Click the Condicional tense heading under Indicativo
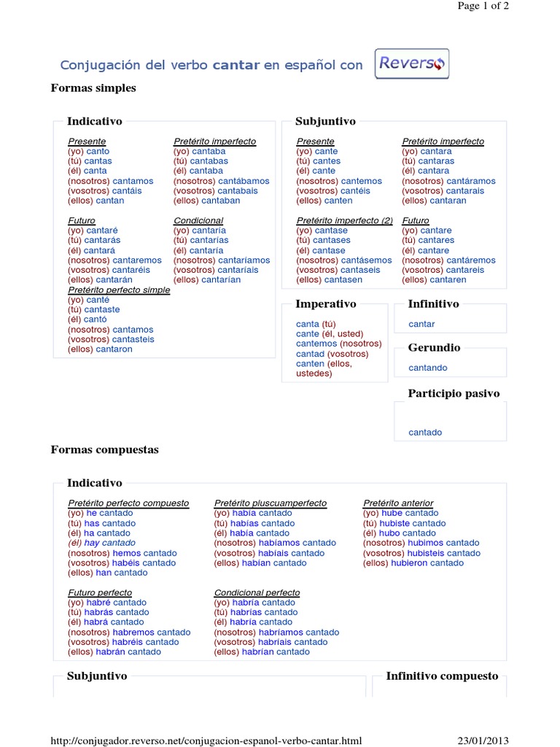The width and height of the screenshot is (560, 747). pyautogui.click(x=198, y=220)
